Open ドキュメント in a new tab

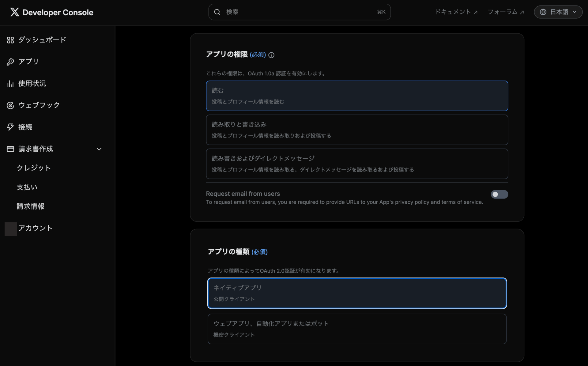(x=456, y=12)
